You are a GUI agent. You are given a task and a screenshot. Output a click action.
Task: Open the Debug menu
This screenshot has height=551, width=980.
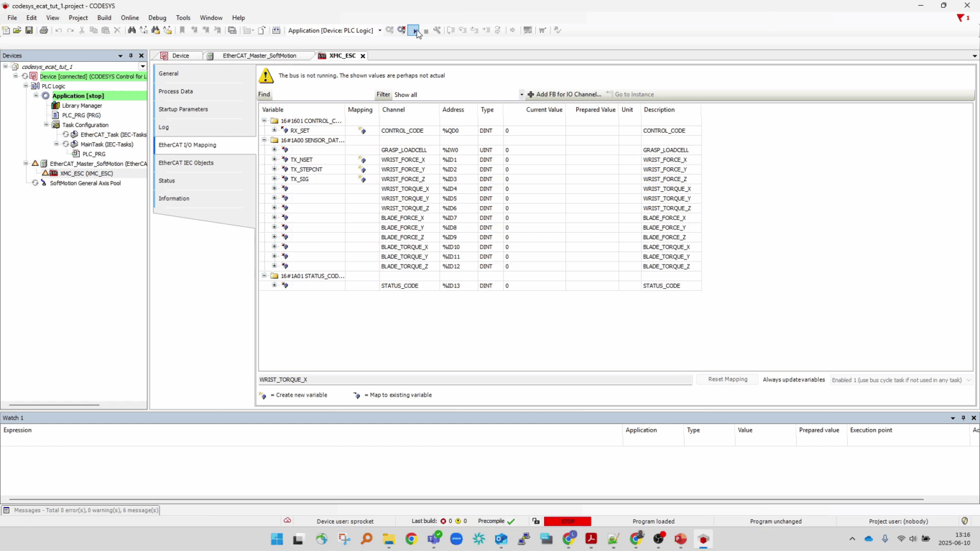(x=157, y=17)
